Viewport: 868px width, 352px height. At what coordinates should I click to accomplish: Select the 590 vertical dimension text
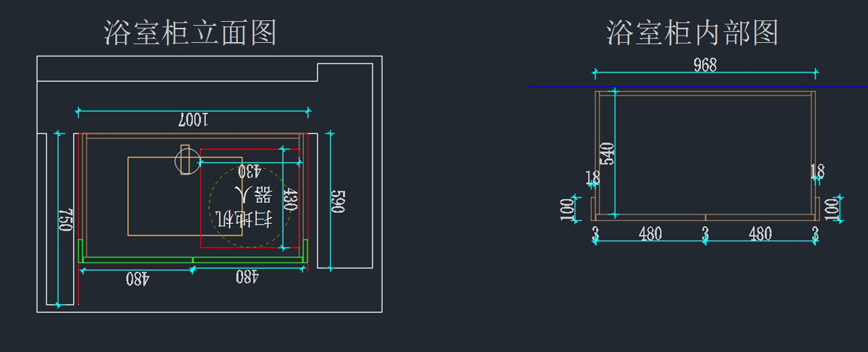pyautogui.click(x=337, y=201)
